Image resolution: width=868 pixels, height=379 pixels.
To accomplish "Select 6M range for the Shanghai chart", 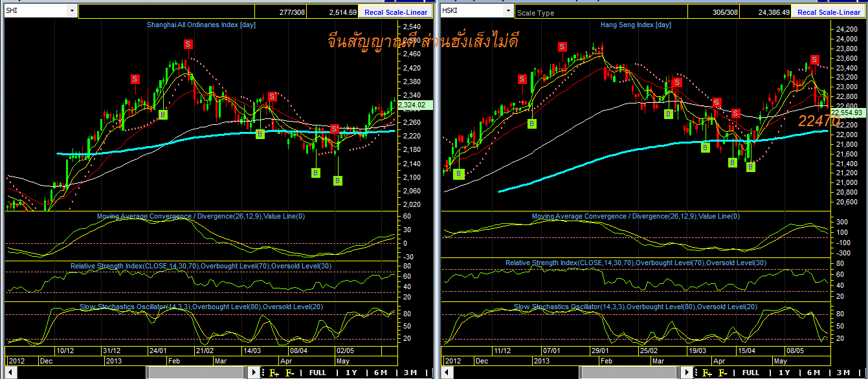I will [381, 373].
